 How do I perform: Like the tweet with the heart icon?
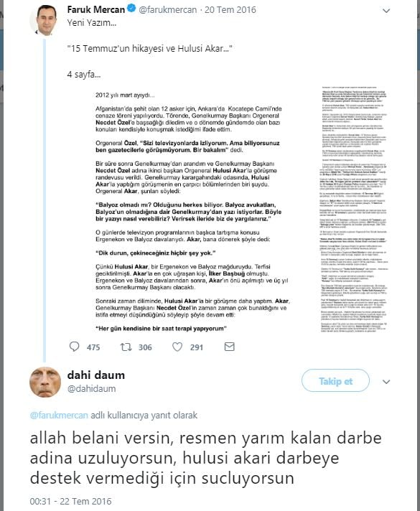(177, 347)
